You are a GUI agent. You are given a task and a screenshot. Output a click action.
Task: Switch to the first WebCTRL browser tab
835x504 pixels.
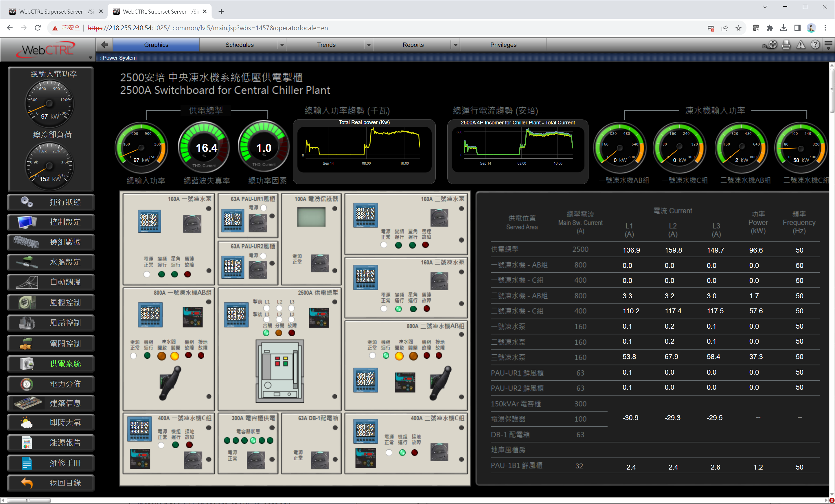(56, 11)
